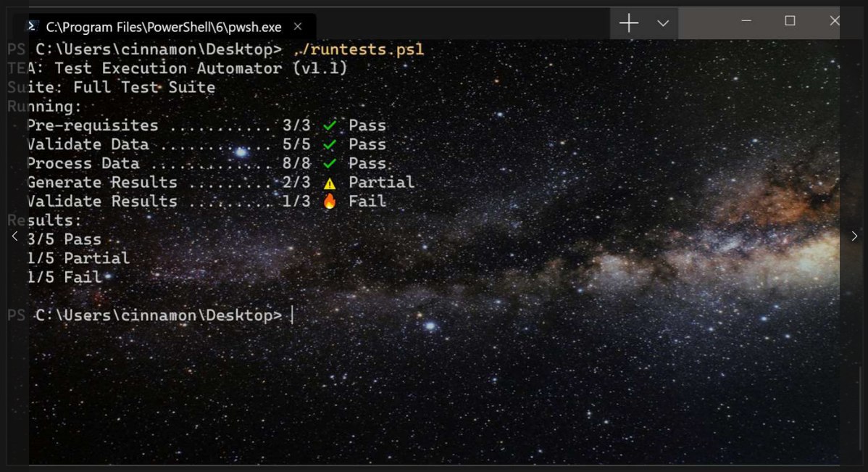The image size is (868, 472).
Task: Maximize the terminal window
Action: coord(790,21)
